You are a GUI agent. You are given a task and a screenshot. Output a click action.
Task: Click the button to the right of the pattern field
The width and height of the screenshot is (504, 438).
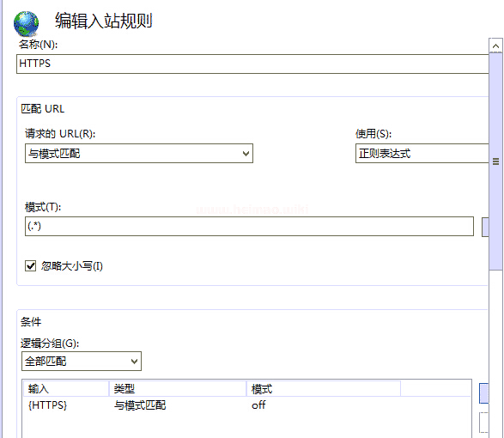(485, 227)
